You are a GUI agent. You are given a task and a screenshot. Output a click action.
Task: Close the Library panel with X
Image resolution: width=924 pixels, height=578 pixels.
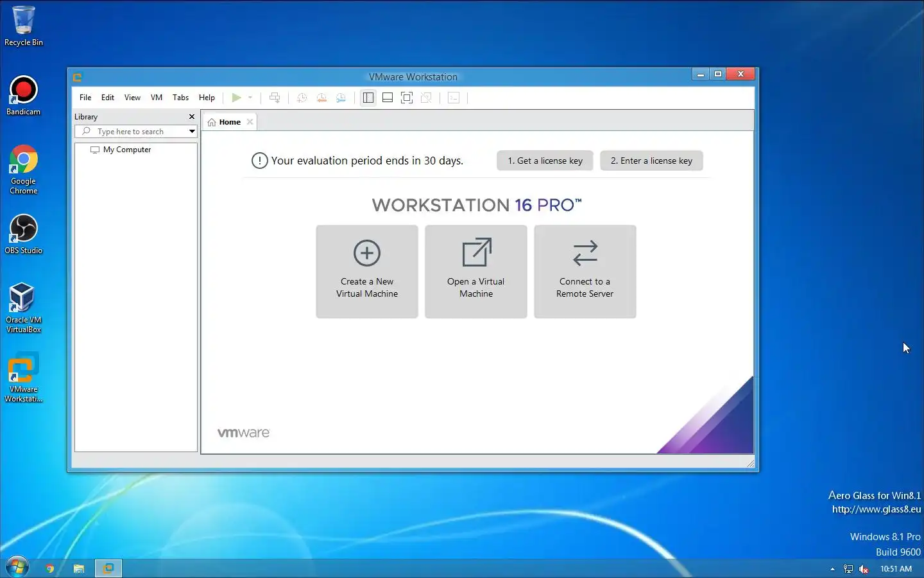(191, 117)
